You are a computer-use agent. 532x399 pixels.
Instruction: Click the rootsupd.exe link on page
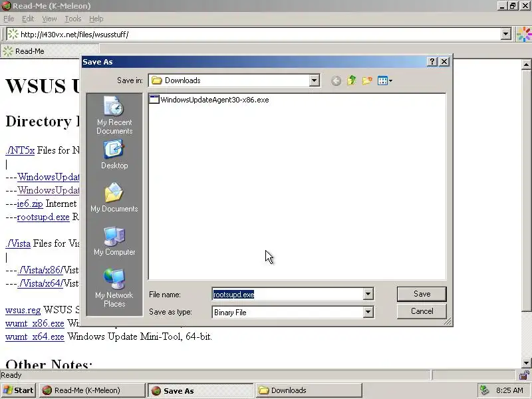click(43, 217)
